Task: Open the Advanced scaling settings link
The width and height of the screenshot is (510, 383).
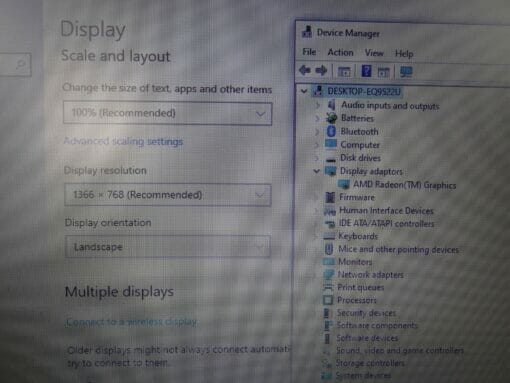Action: pos(123,141)
